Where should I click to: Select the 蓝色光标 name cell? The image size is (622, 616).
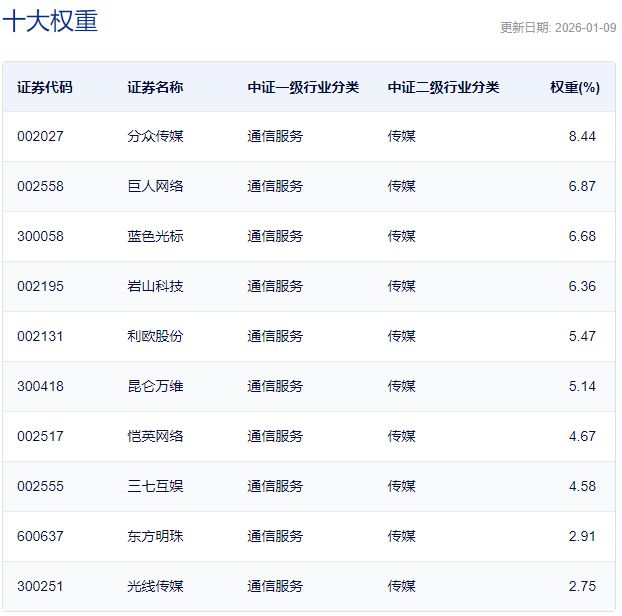click(x=155, y=236)
